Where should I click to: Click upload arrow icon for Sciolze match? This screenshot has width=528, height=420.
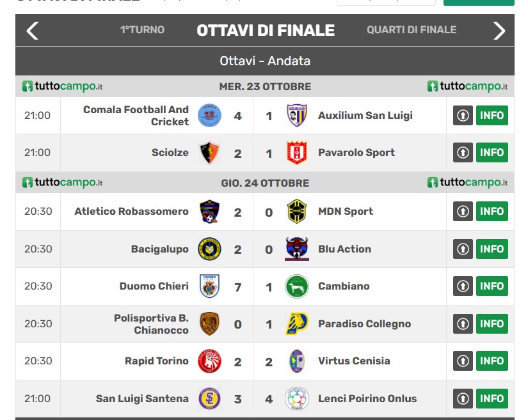point(463,153)
